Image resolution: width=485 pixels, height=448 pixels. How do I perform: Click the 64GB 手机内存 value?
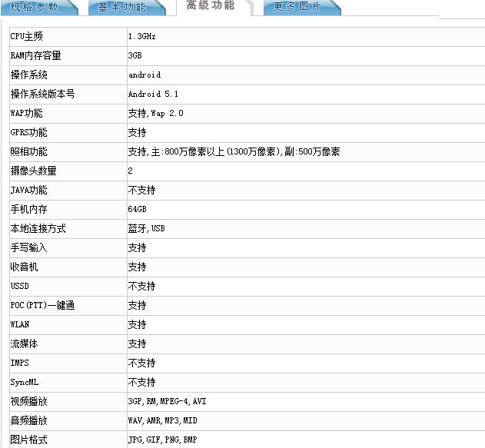[x=137, y=209]
